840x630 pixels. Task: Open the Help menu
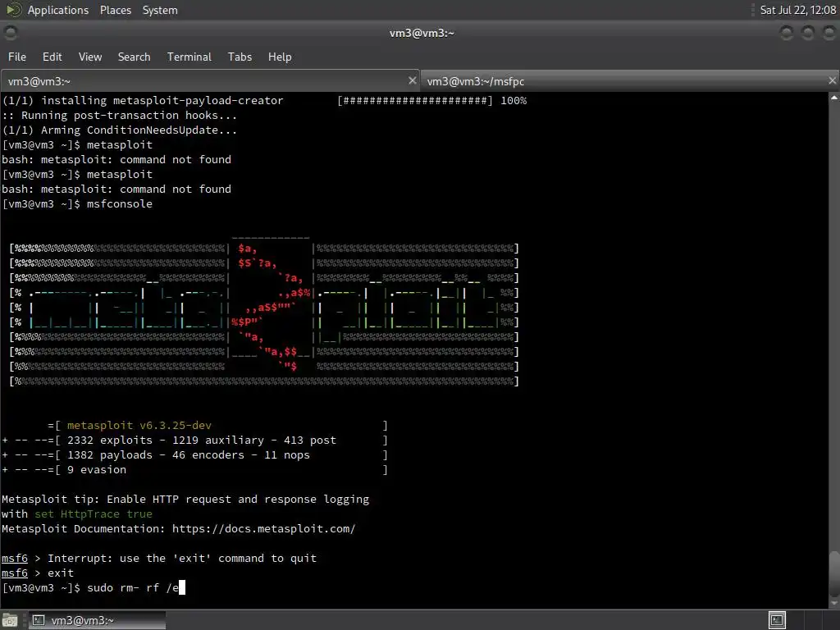(x=280, y=57)
